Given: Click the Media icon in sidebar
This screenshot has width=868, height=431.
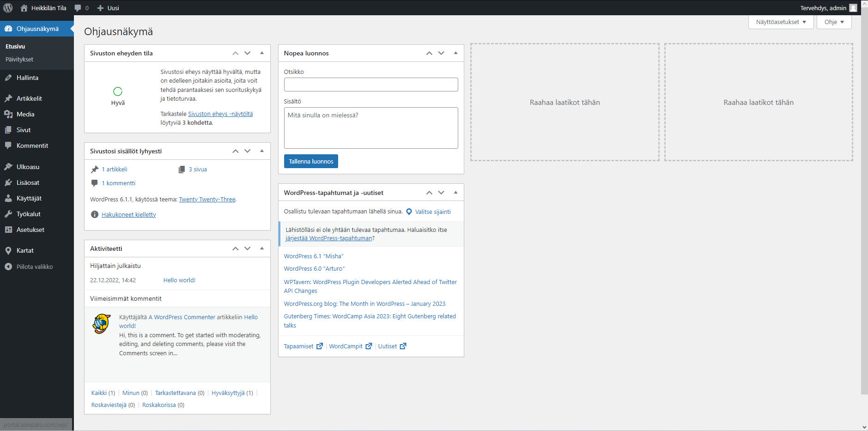Looking at the screenshot, I should [8, 114].
